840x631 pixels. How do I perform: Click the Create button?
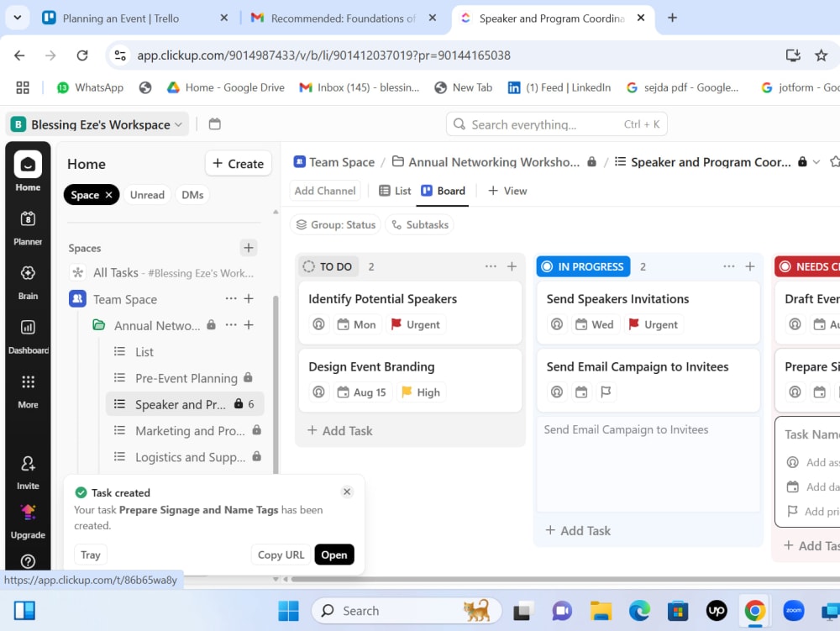click(239, 163)
